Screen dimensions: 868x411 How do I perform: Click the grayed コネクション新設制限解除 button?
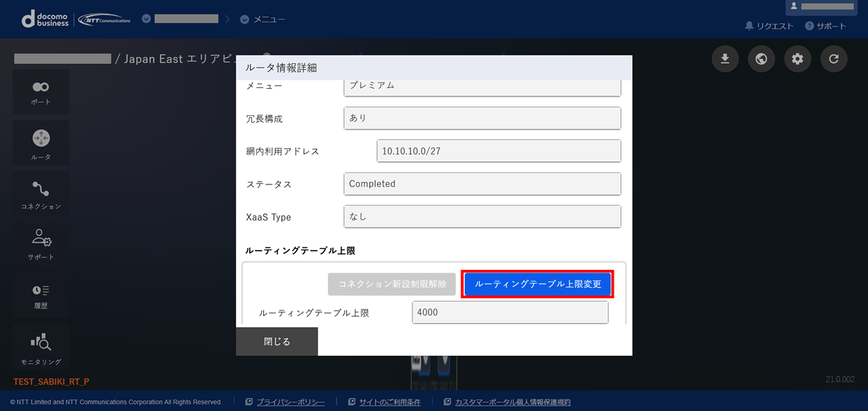pyautogui.click(x=392, y=284)
